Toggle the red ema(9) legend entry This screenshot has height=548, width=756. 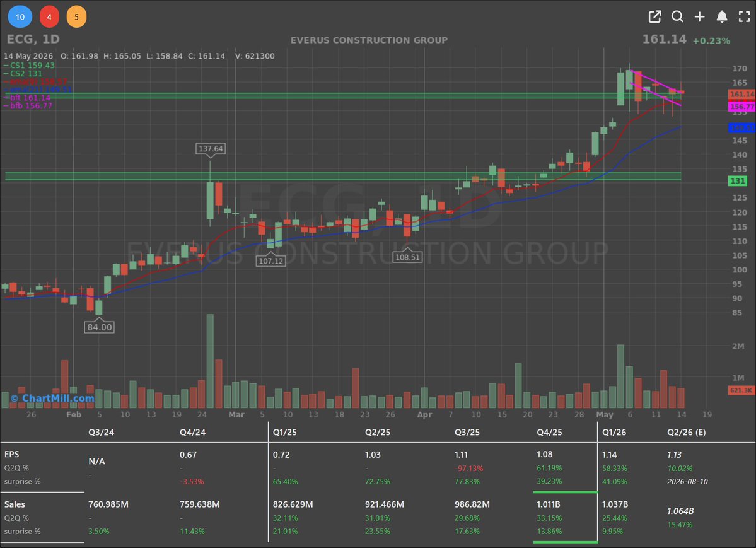click(35, 81)
